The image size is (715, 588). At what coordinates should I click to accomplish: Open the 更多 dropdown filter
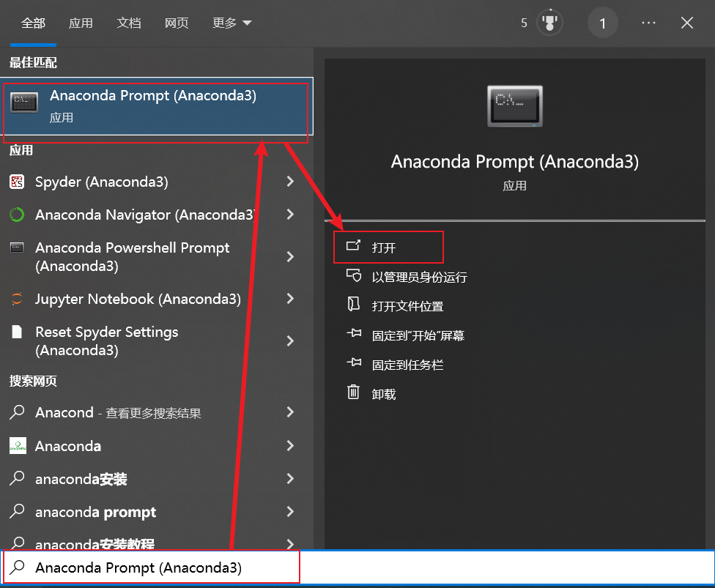click(x=231, y=23)
